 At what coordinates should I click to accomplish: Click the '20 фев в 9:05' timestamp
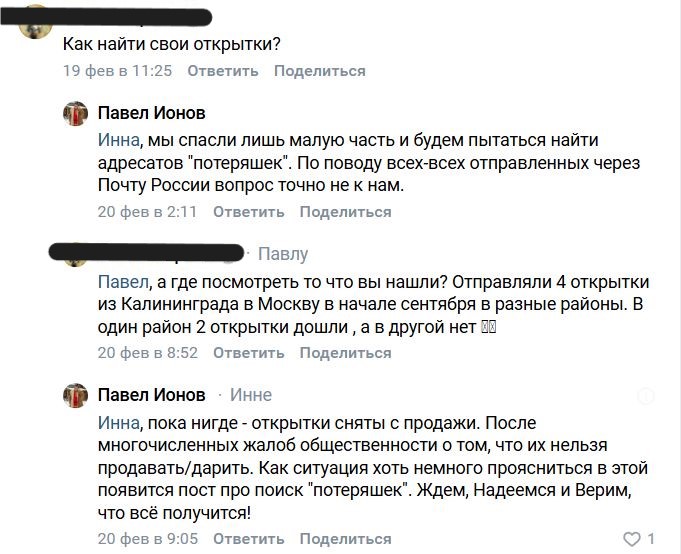[147, 539]
